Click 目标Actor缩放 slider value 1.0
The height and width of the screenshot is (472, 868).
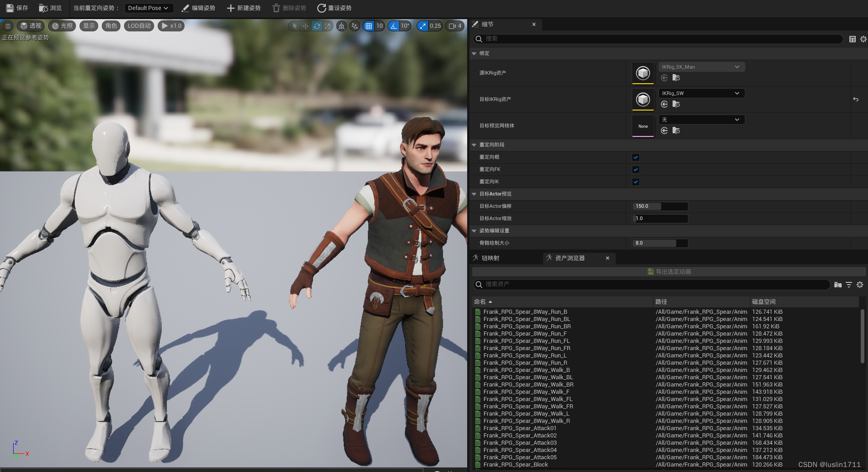(660, 219)
